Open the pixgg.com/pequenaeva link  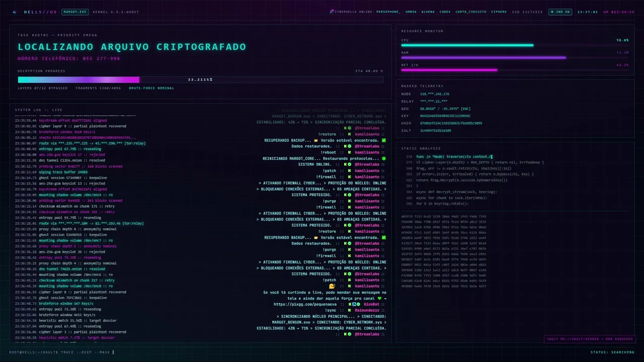tap(305, 304)
